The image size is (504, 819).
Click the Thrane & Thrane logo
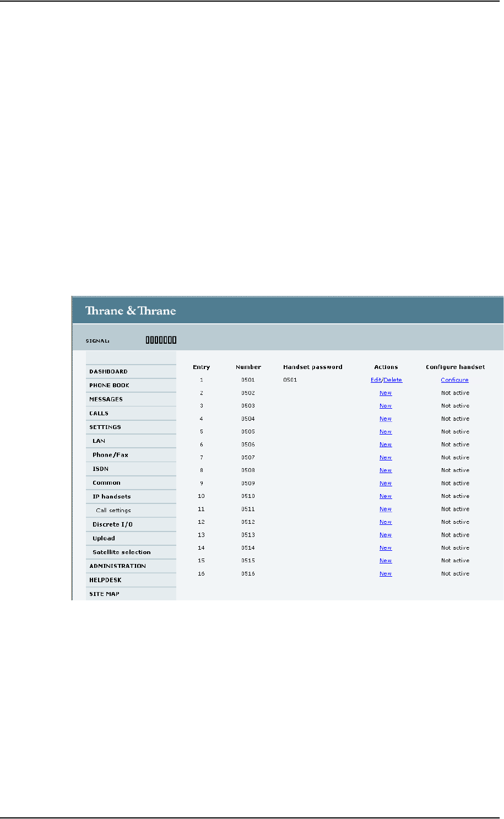(131, 311)
